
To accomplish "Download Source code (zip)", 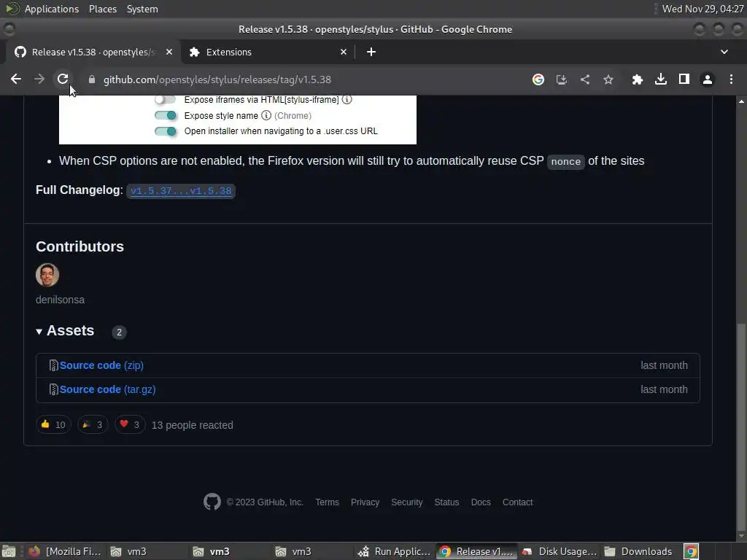I will tap(101, 365).
